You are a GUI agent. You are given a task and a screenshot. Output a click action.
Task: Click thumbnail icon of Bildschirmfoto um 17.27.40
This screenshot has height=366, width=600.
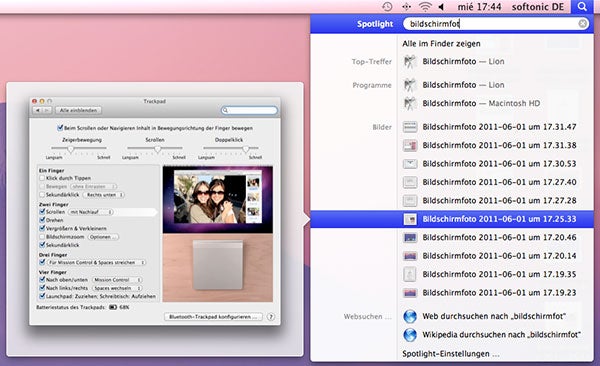410,182
